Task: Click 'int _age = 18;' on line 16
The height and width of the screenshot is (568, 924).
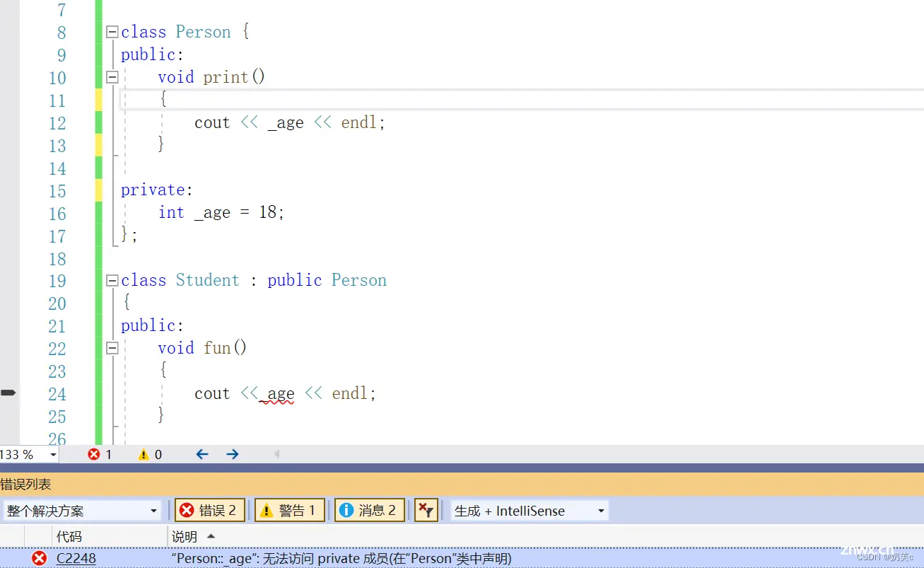Action: 221,212
